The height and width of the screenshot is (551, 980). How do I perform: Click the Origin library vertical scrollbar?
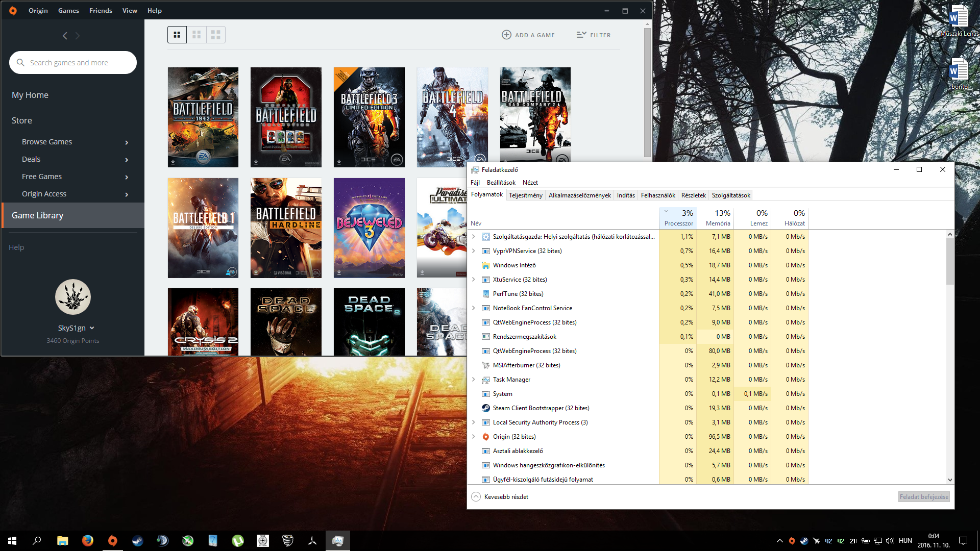647,92
